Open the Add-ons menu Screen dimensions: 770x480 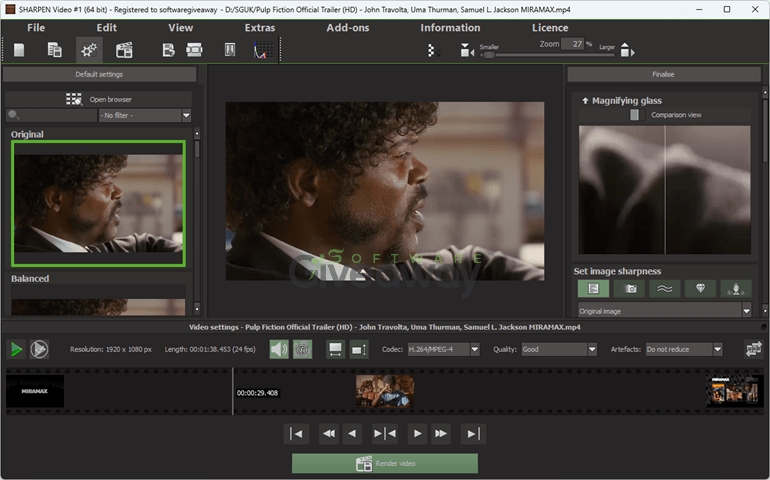coord(348,28)
